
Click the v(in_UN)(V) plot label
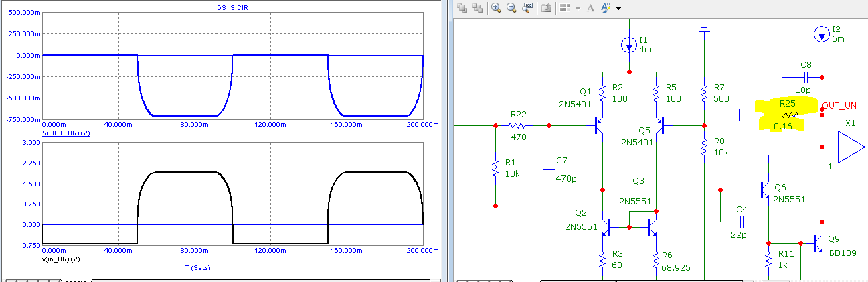click(61, 259)
